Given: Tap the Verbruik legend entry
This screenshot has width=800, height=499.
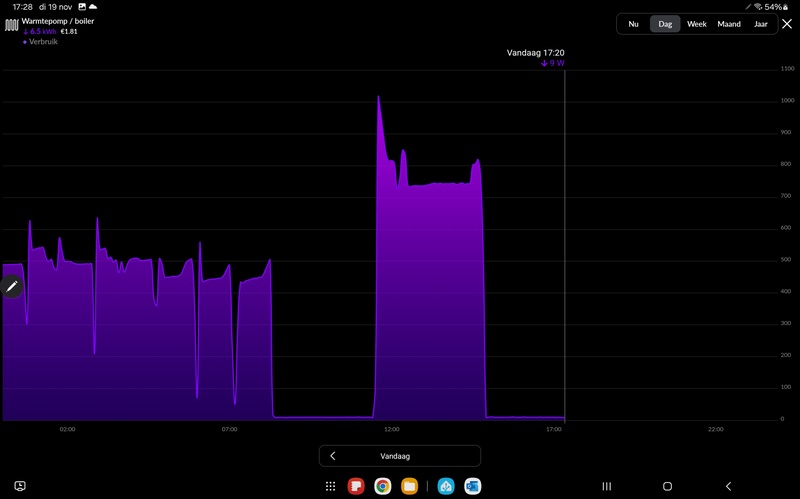Looking at the screenshot, I should [x=40, y=42].
